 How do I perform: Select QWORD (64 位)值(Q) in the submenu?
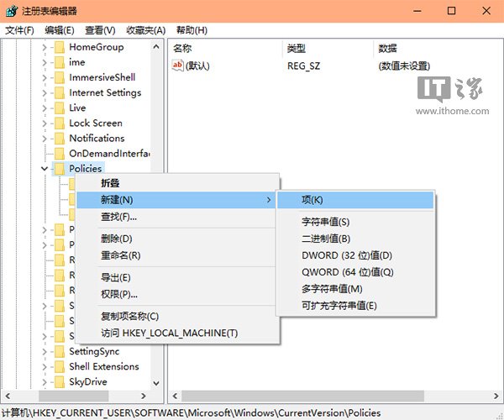355,272
